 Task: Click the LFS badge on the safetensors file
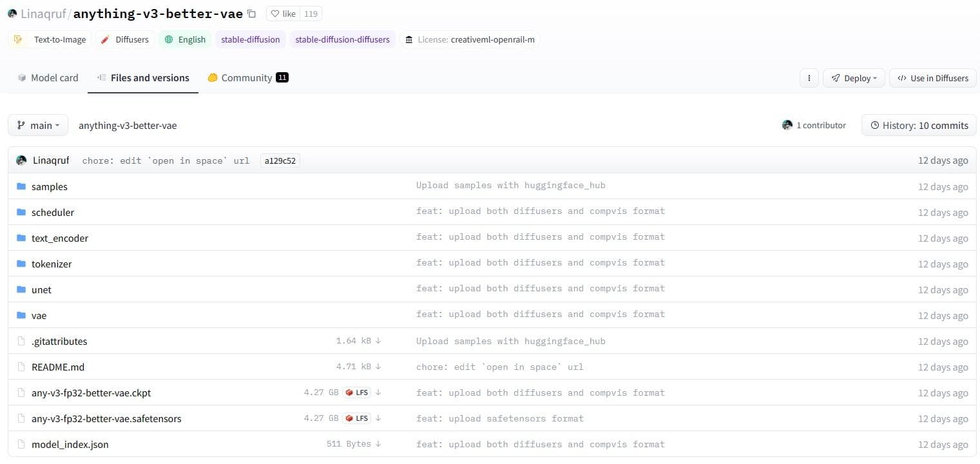pyautogui.click(x=357, y=418)
